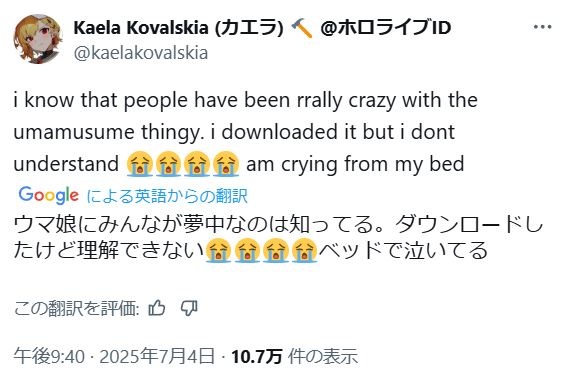The image size is (562, 374).
Task: Open the @kaelakovalskia handle link
Action: (140, 53)
